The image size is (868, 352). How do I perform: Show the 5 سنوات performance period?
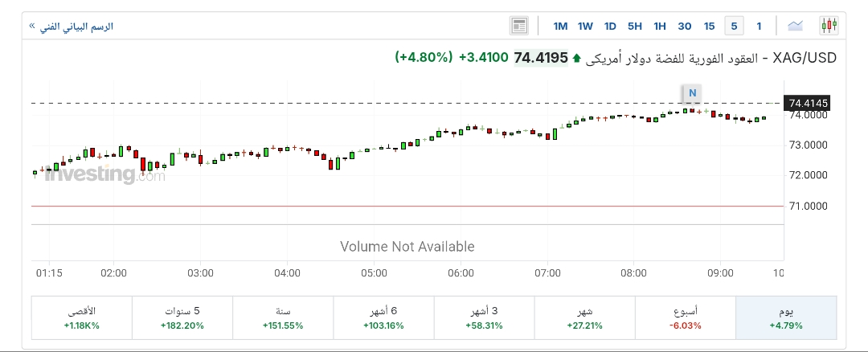182,317
